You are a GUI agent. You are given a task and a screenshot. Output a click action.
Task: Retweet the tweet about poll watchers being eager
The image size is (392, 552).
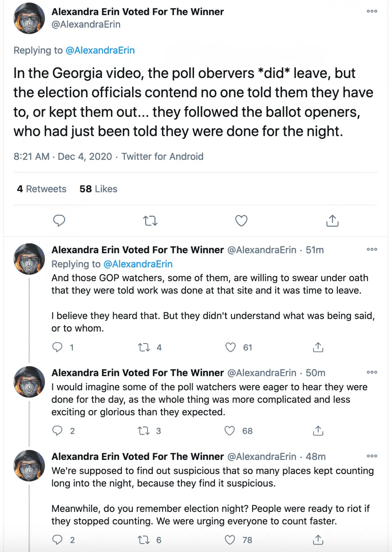click(x=143, y=431)
